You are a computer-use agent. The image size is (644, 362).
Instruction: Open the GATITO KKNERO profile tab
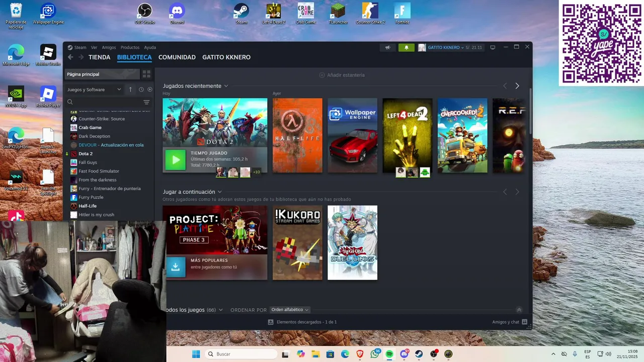(226, 57)
